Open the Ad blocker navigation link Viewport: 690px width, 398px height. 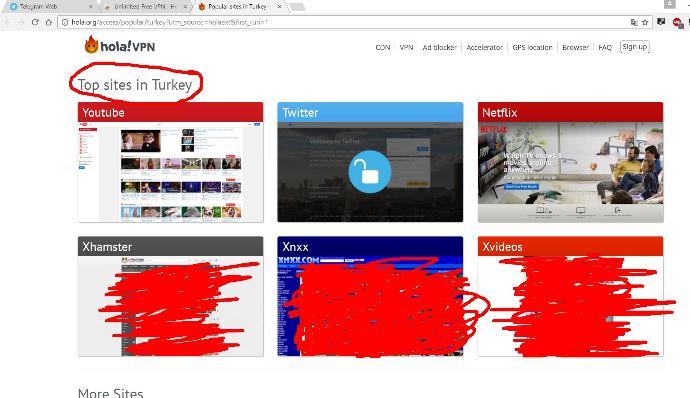tap(439, 47)
